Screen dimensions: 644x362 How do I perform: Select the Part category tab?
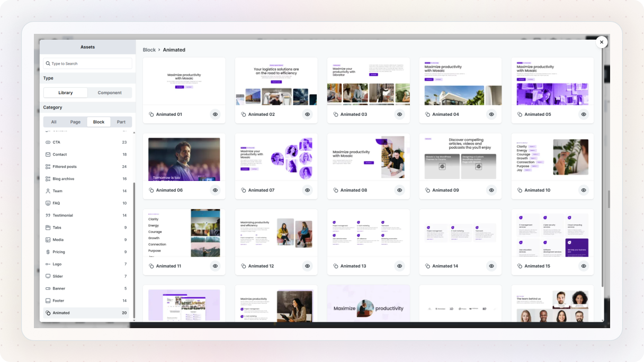pyautogui.click(x=121, y=122)
